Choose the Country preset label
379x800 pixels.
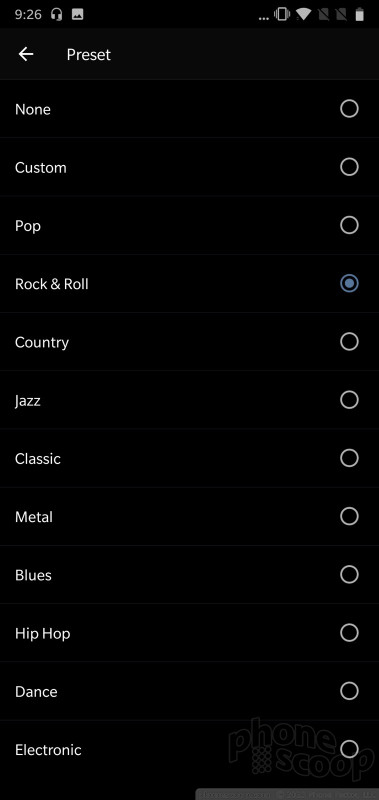42,342
